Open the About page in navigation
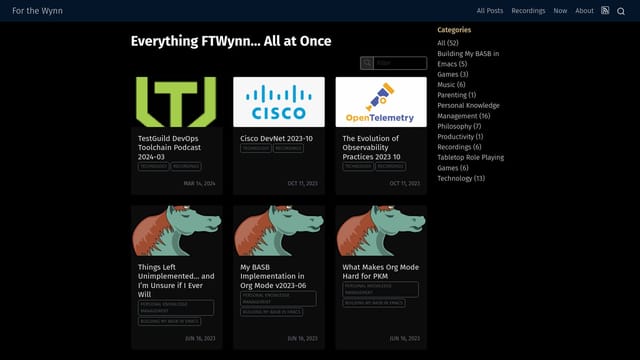This screenshot has height=360, width=640. (584, 11)
